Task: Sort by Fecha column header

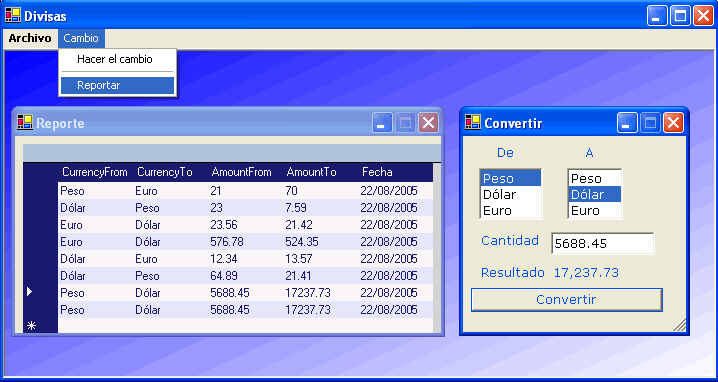Action: 396,172
